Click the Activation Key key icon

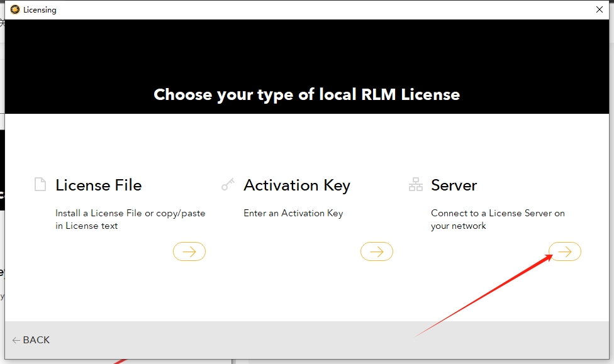pos(228,185)
